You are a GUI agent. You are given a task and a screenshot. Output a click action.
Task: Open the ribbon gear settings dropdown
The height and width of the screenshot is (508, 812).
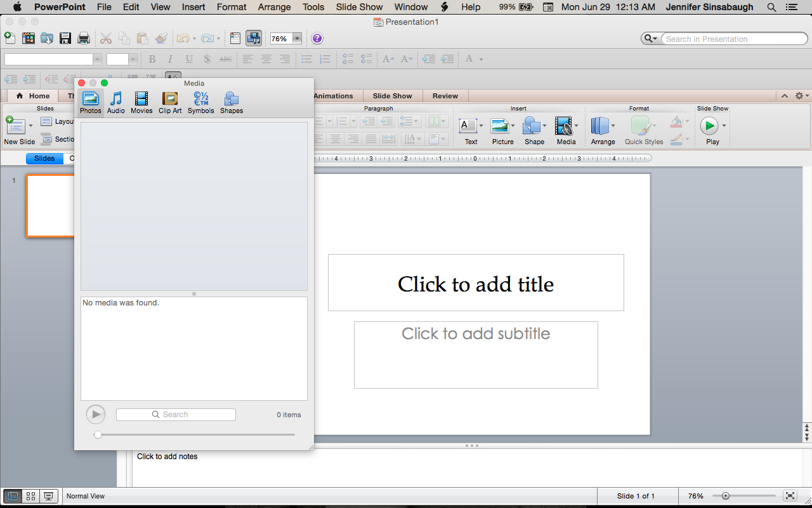(x=801, y=96)
